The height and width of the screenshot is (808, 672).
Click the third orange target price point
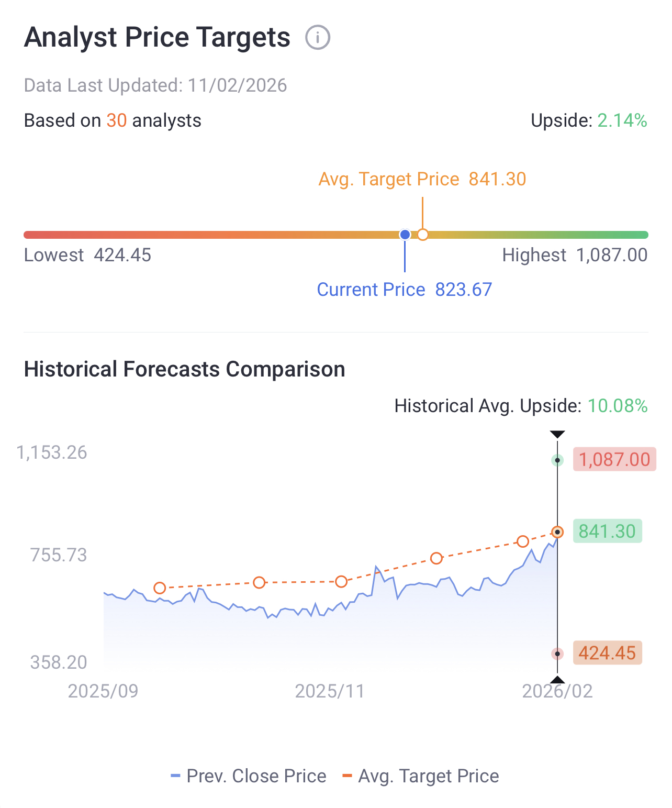[341, 581]
